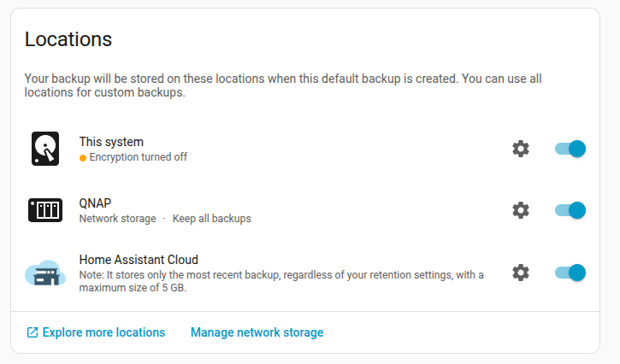Select the This system location name

point(111,142)
